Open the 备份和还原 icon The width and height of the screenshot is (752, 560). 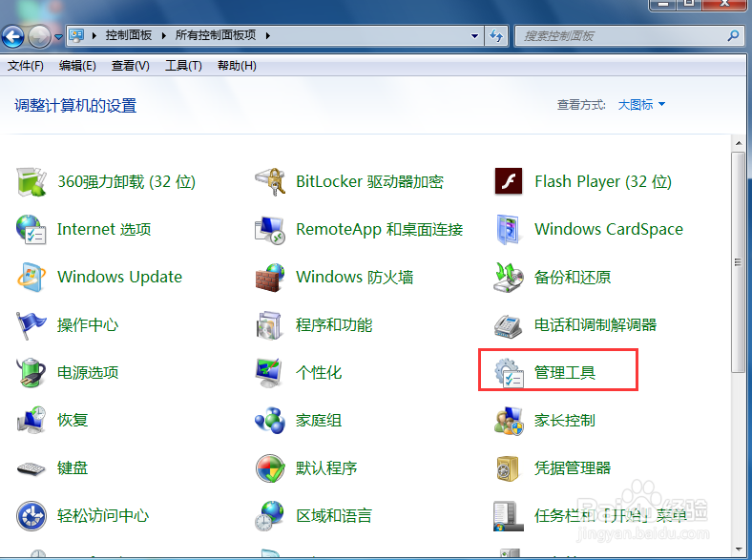(509, 277)
